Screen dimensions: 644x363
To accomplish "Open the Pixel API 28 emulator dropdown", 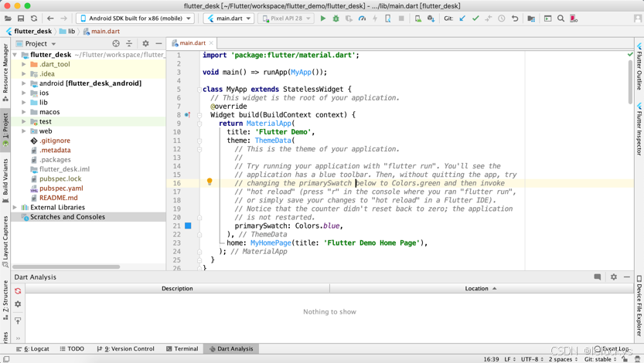I will click(x=286, y=19).
